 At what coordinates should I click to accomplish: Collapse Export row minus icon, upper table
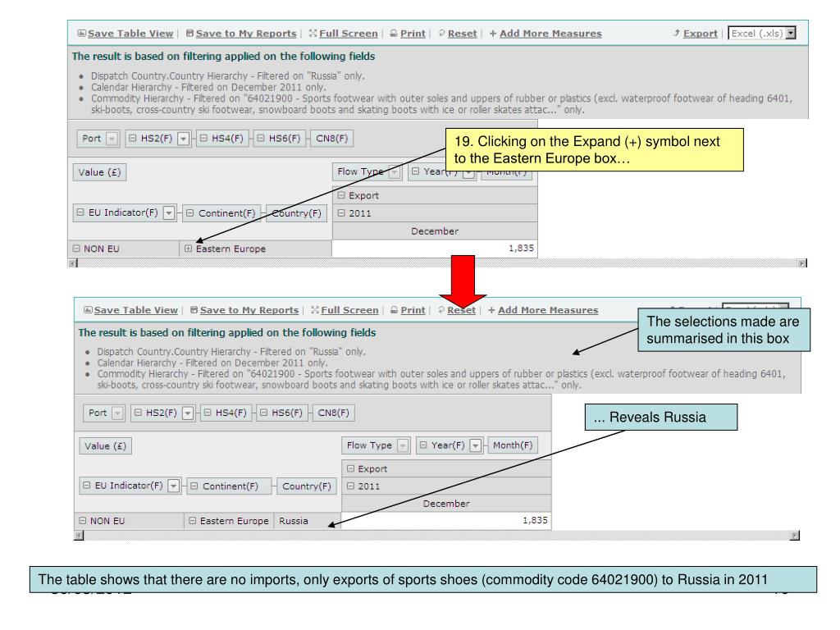coord(341,195)
